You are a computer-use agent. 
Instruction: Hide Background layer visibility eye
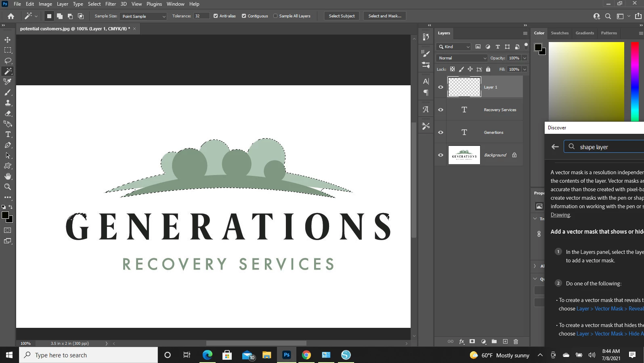point(441,155)
